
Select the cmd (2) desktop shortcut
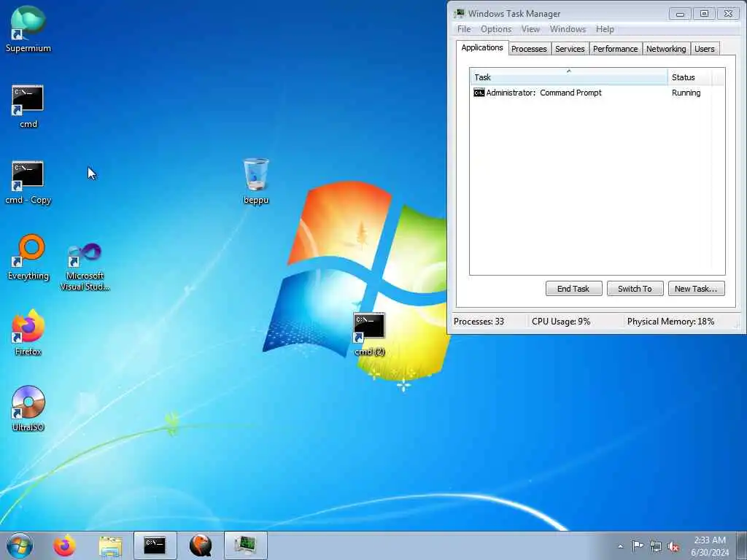(x=369, y=334)
